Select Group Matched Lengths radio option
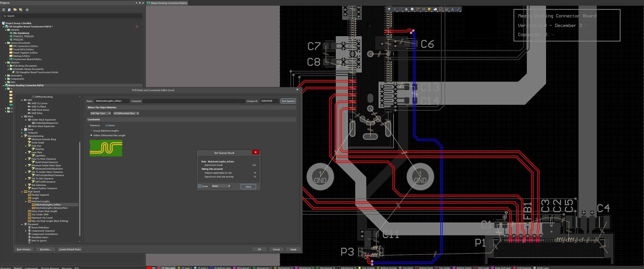This screenshot has width=644, height=269. (91, 131)
